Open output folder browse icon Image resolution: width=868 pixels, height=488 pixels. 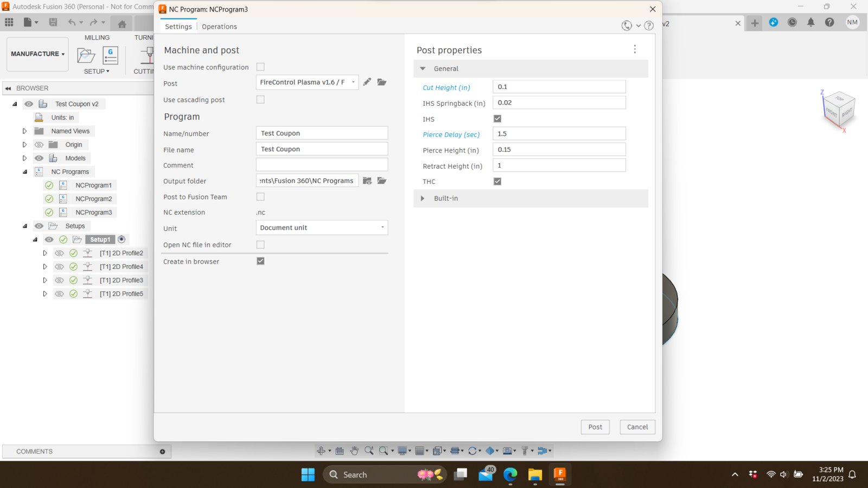tap(382, 181)
